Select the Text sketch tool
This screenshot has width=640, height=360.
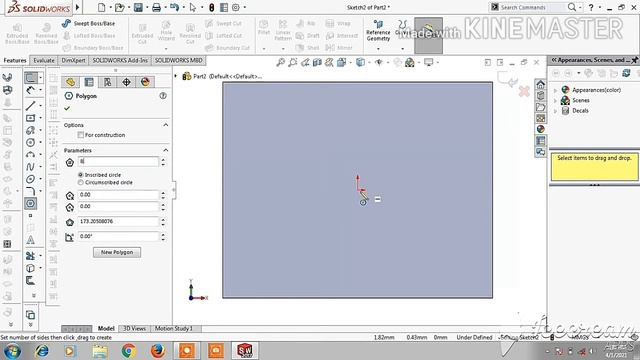click(x=31, y=240)
